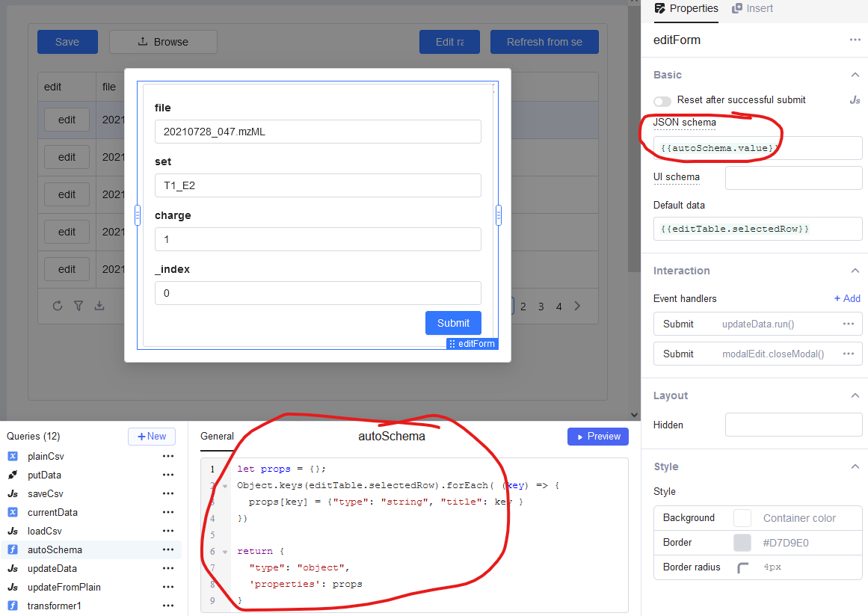The width and height of the screenshot is (868, 616).
Task: Open JavaScript mode for the Reset submit setting
Action: coord(854,101)
